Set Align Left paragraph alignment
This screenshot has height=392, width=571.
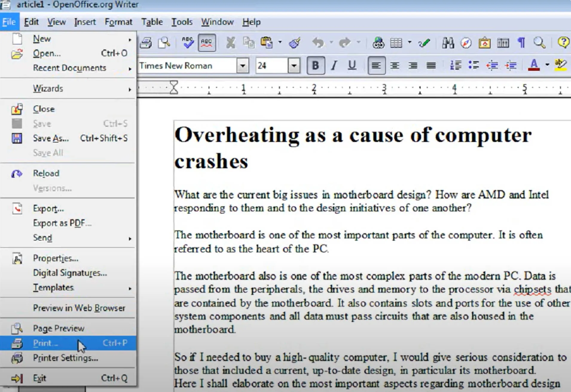[376, 65]
